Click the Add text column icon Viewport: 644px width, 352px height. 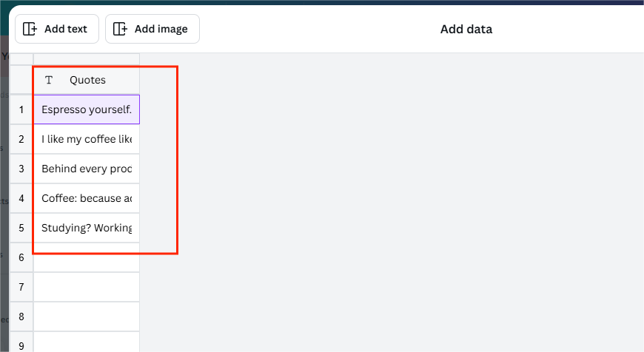(30, 29)
